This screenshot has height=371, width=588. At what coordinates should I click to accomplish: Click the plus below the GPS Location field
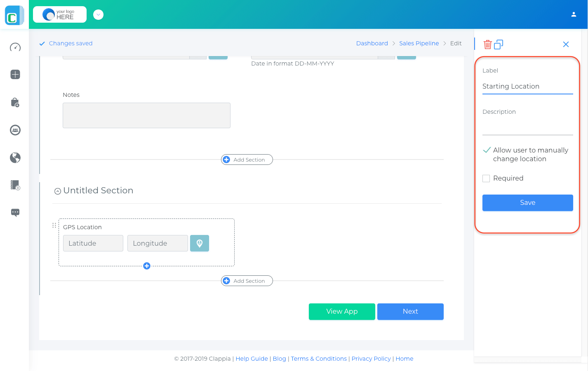(x=147, y=266)
